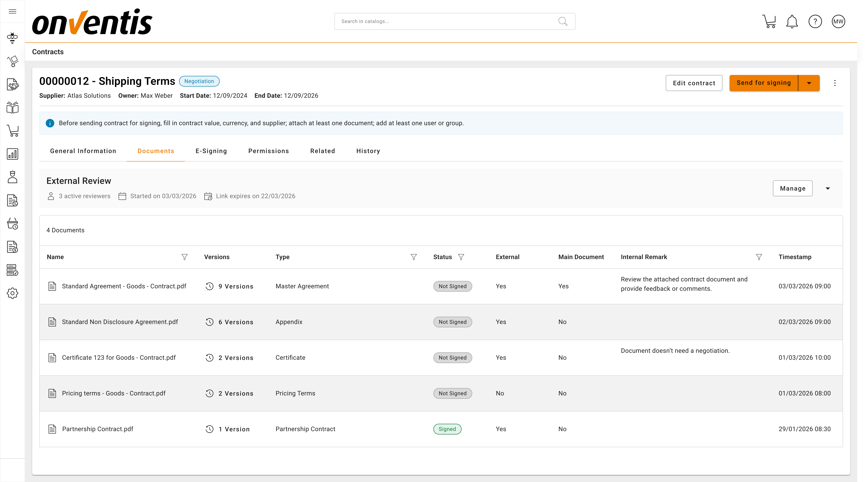Open Pricing terms - Goods - Contract.pdf

click(114, 393)
